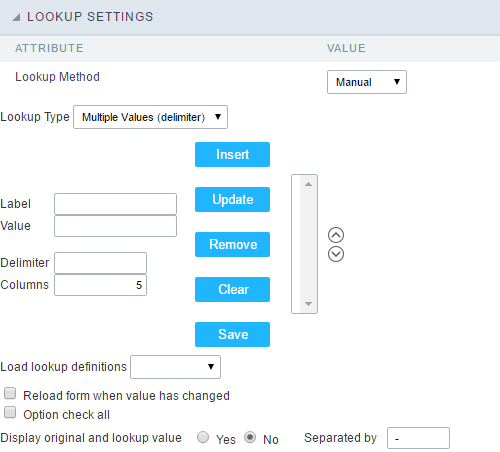Move selected item up with circled up arrow
The width and height of the screenshot is (500, 452).
(336, 235)
